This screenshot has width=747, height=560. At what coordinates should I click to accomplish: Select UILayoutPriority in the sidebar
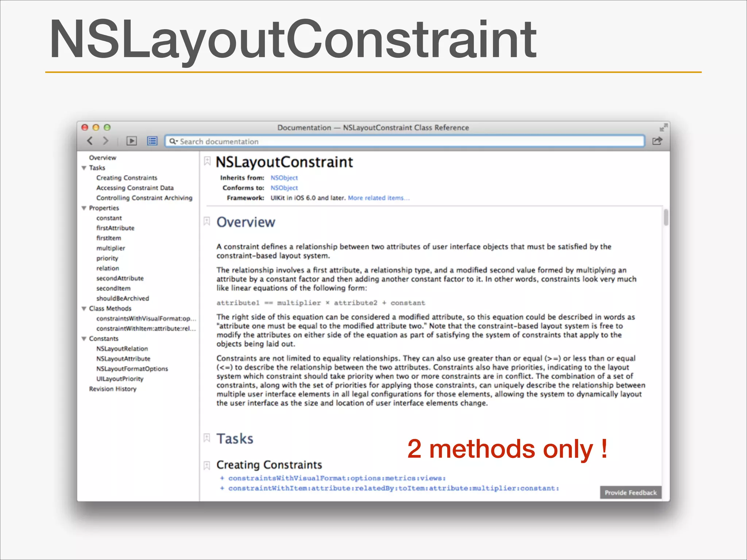click(x=120, y=379)
